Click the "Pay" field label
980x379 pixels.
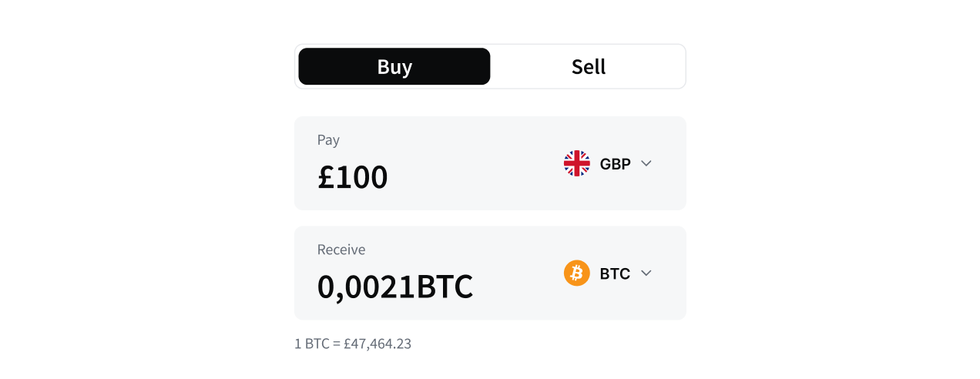(328, 140)
